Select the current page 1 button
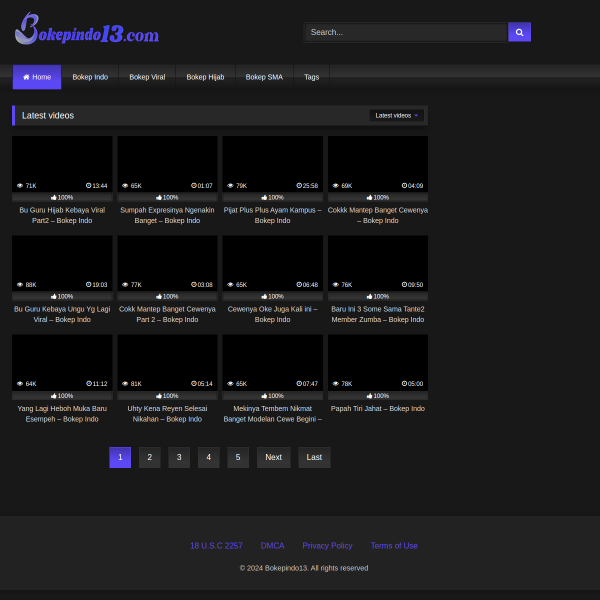Screen dimensions: 600x600 [x=120, y=457]
